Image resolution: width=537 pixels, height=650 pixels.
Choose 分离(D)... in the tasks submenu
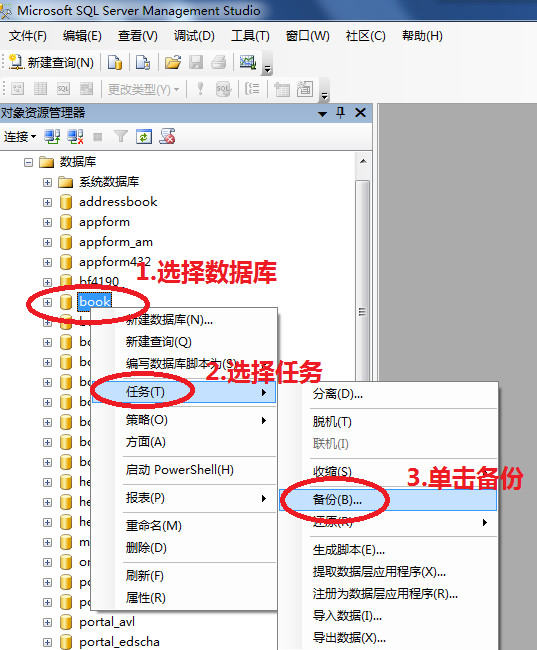(x=388, y=394)
